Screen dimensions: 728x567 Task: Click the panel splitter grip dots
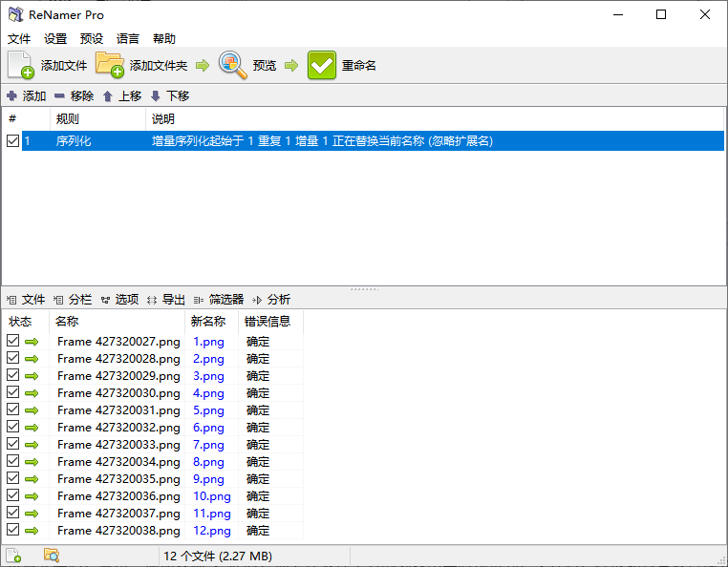(364, 289)
